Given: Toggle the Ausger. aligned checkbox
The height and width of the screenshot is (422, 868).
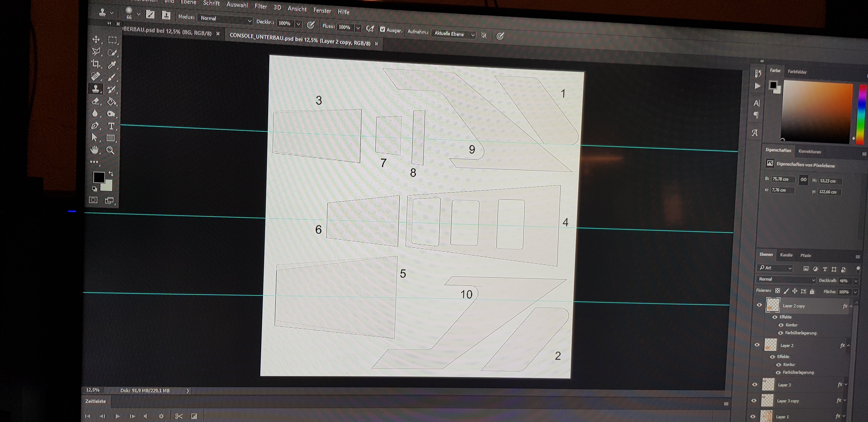Looking at the screenshot, I should pos(383,29).
